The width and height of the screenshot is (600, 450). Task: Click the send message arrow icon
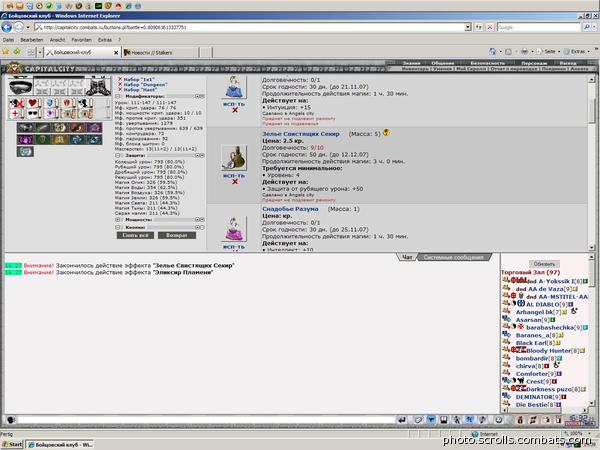point(401,420)
